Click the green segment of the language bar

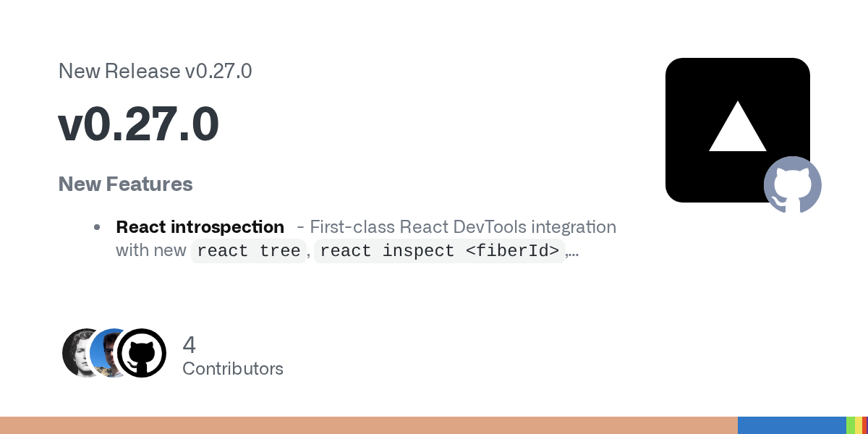(851, 425)
